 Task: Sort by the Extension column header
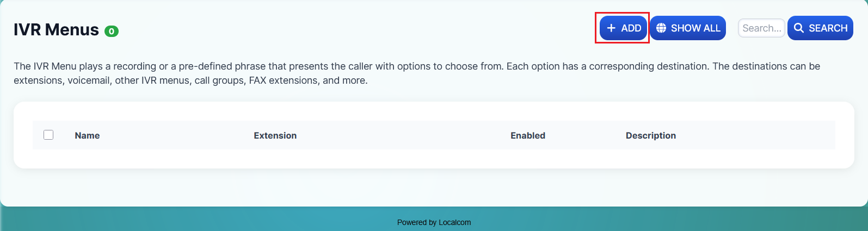[275, 136]
